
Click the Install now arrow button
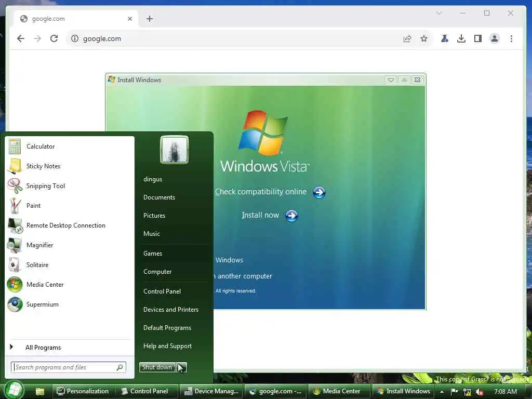291,216
